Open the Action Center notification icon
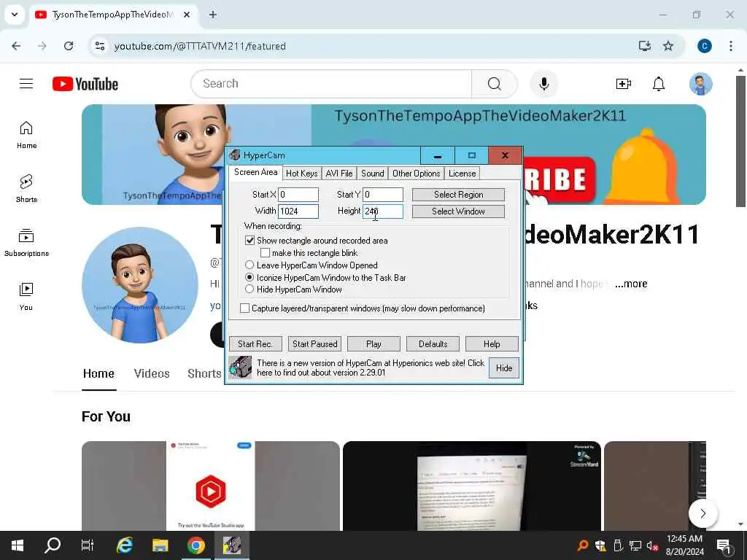 pos(724,545)
